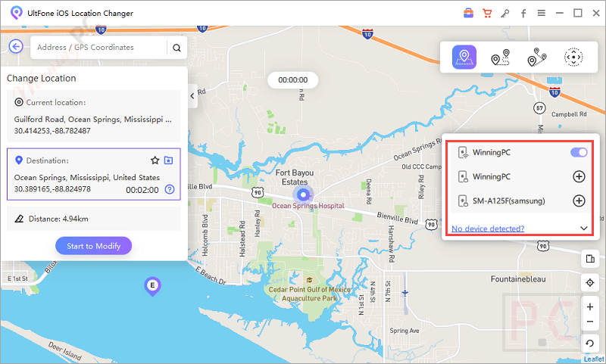Click the 00:00:00 timer pill

point(293,80)
